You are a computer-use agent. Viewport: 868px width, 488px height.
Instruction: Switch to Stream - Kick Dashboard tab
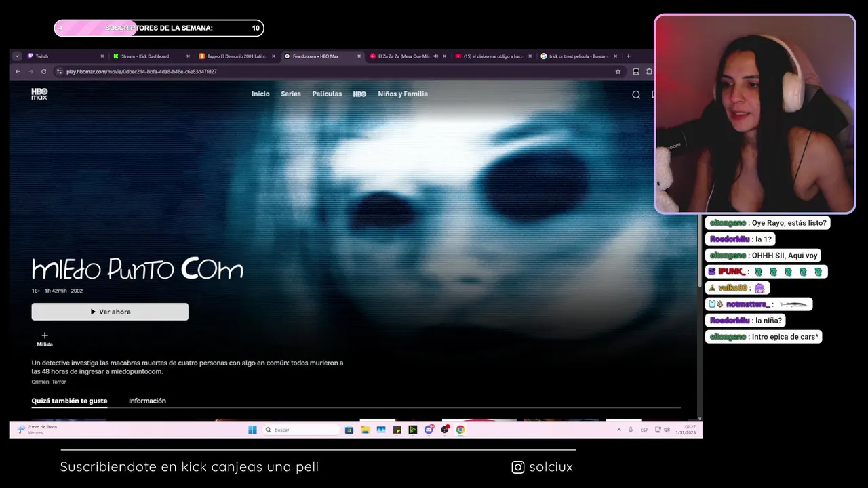(151, 56)
